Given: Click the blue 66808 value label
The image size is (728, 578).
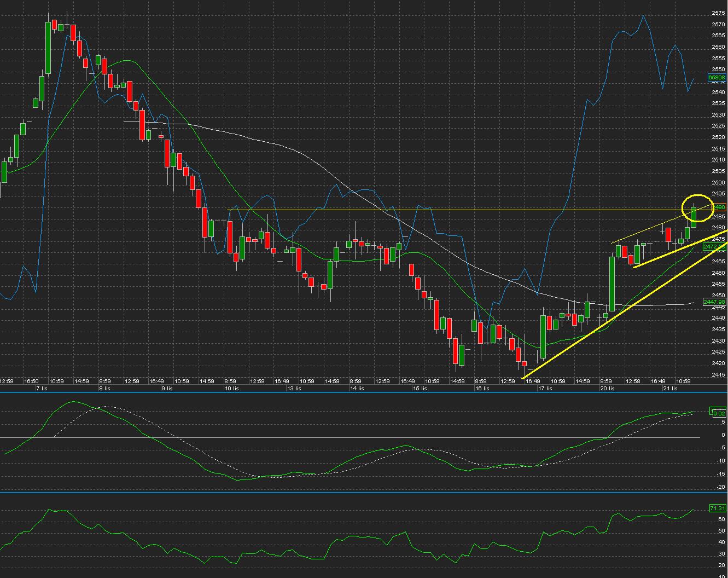Looking at the screenshot, I should (x=717, y=78).
